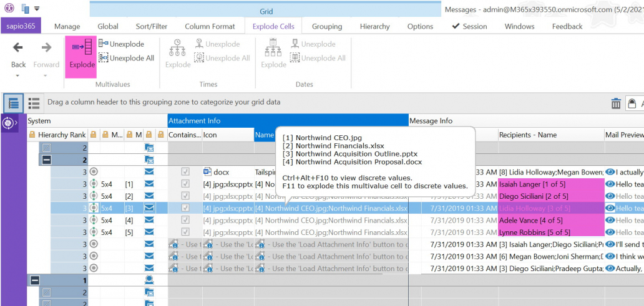
Task: Toggle the attachment checkbox in the 5x4 [4] row
Action: [x=185, y=220]
